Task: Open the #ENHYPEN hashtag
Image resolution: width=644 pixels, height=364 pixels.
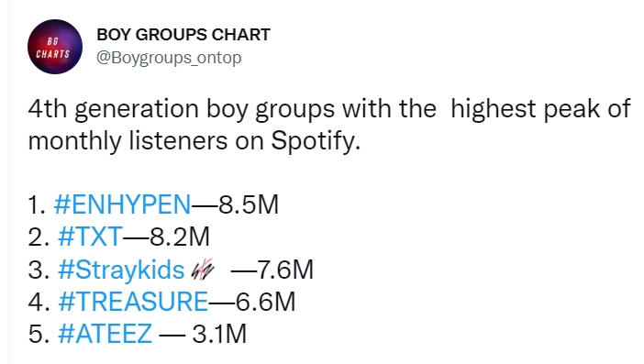Action: 122,204
